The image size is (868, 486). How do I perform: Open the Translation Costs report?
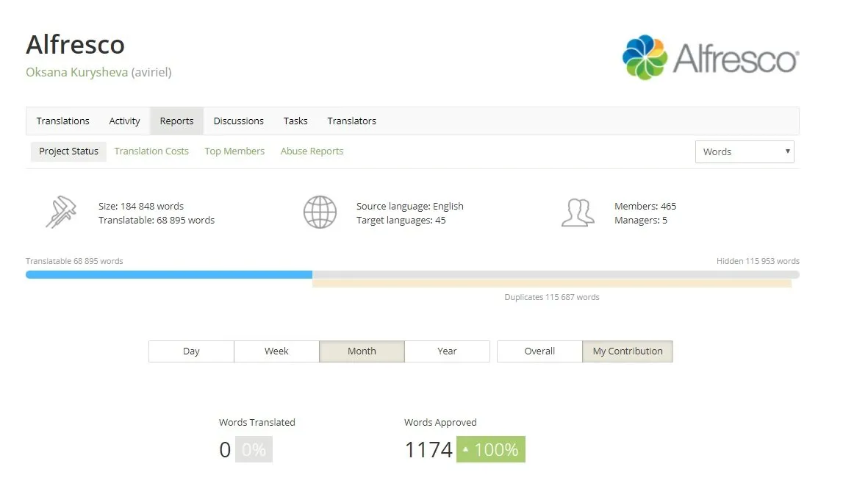pos(151,151)
